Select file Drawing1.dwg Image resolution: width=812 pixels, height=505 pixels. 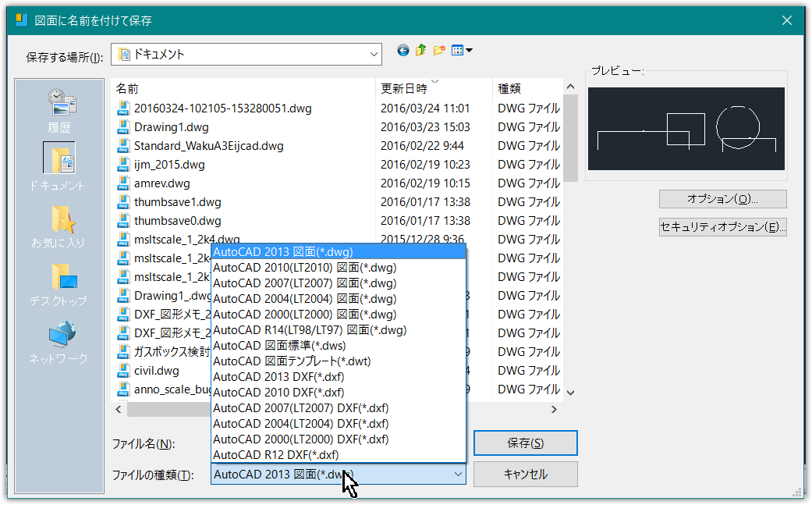pos(172,127)
